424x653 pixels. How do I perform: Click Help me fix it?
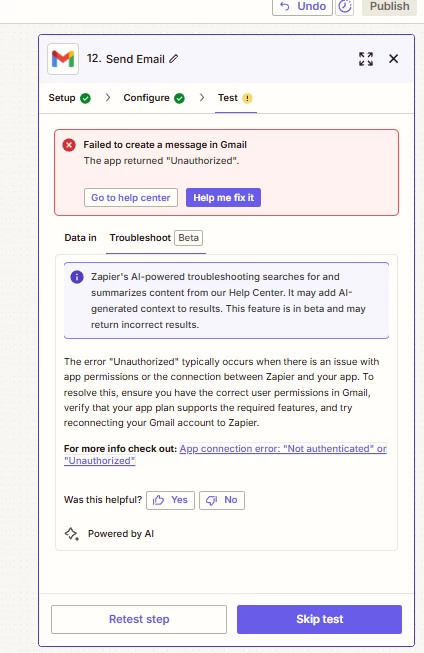coord(223,197)
